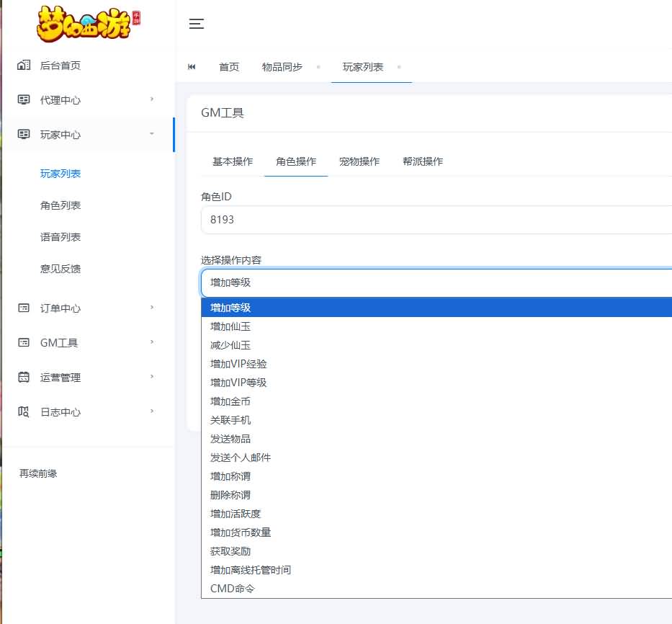This screenshot has height=624, width=672.
Task: Click the game logo at top left
Action: coord(89,24)
